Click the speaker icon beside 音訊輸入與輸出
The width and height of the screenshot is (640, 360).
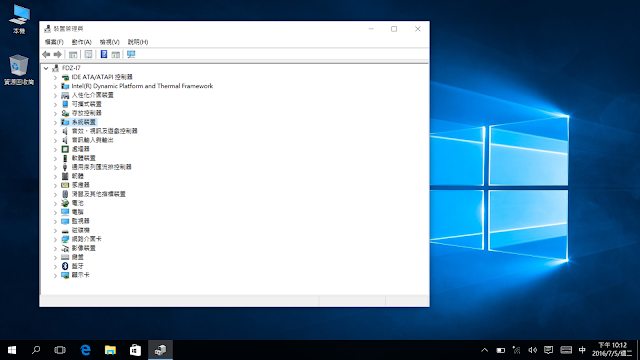coord(65,140)
